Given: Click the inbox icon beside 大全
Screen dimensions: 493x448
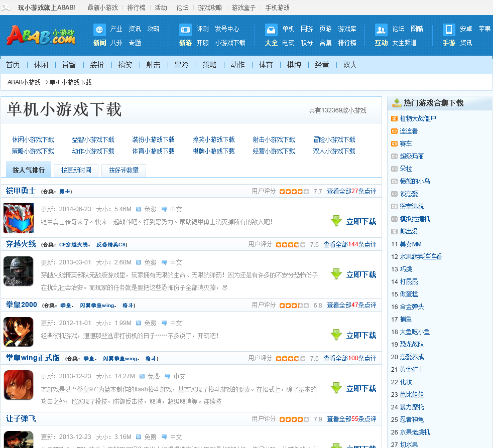Looking at the screenshot, I should tap(271, 30).
